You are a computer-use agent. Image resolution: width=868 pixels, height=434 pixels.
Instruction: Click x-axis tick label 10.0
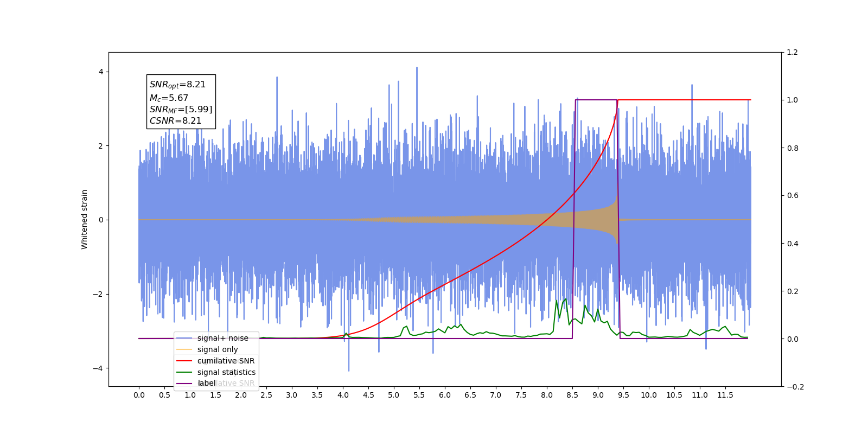click(x=649, y=395)
